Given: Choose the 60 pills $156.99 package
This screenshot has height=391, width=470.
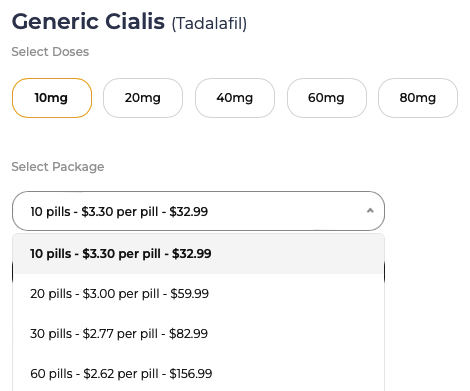Looking at the screenshot, I should pos(198,374).
